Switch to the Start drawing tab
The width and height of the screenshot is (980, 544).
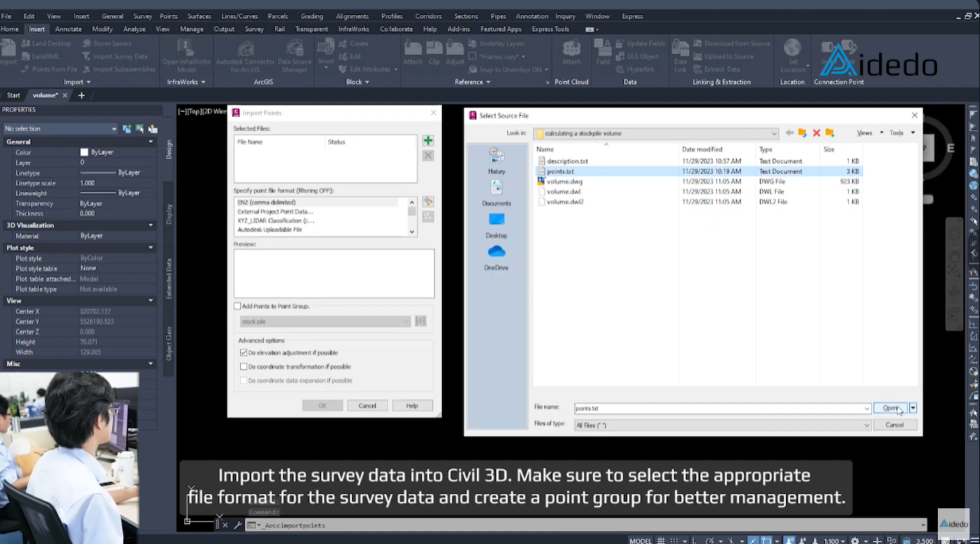click(x=14, y=95)
